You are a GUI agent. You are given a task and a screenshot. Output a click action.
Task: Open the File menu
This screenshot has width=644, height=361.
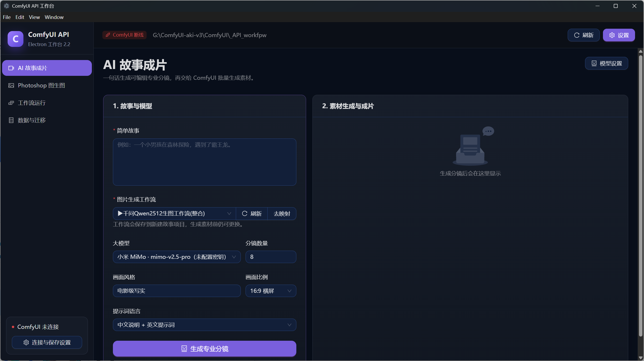tap(7, 17)
